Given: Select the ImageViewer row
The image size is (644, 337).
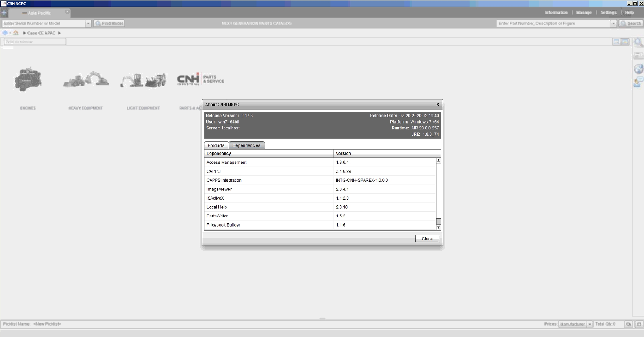Looking at the screenshot, I should click(320, 189).
